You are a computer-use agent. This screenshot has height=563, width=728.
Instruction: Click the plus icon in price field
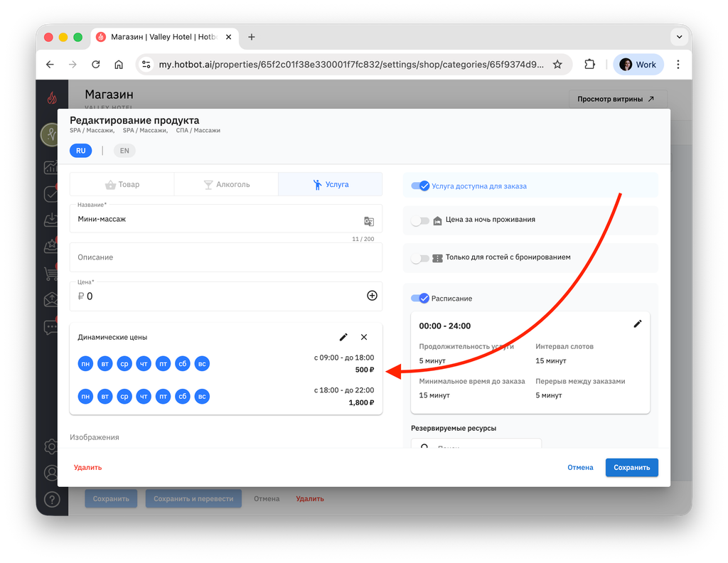click(372, 296)
